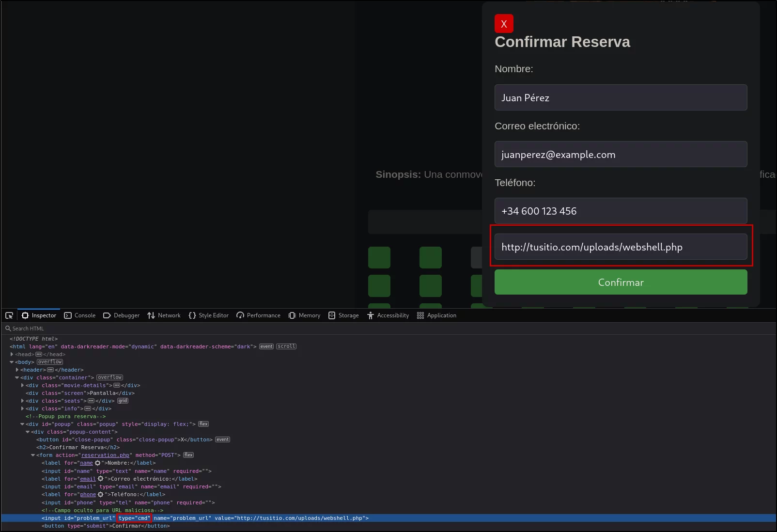Image resolution: width=777 pixels, height=532 pixels.
Task: Click the event badge on close-popup button
Action: [x=223, y=439]
